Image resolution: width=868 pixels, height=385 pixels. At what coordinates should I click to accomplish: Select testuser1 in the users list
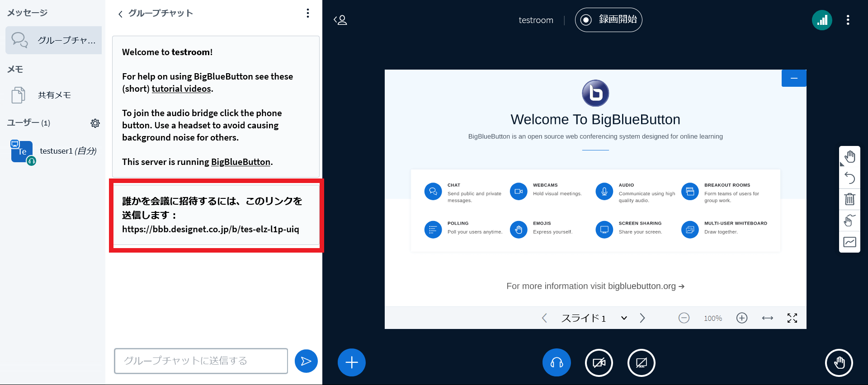53,151
